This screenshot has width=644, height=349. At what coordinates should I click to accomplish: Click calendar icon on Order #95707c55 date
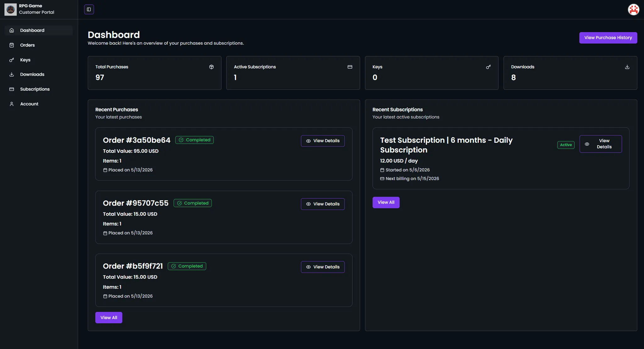click(x=105, y=233)
